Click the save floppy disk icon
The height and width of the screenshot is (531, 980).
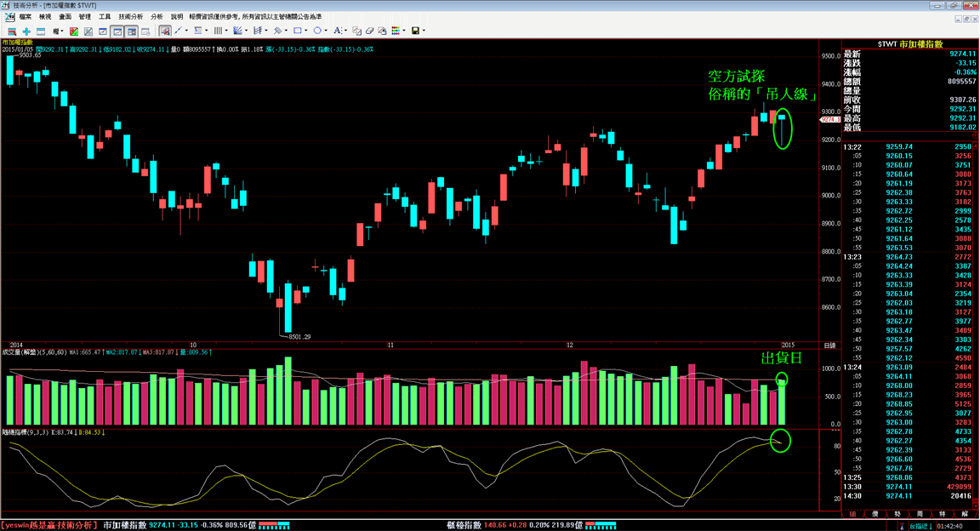click(415, 31)
